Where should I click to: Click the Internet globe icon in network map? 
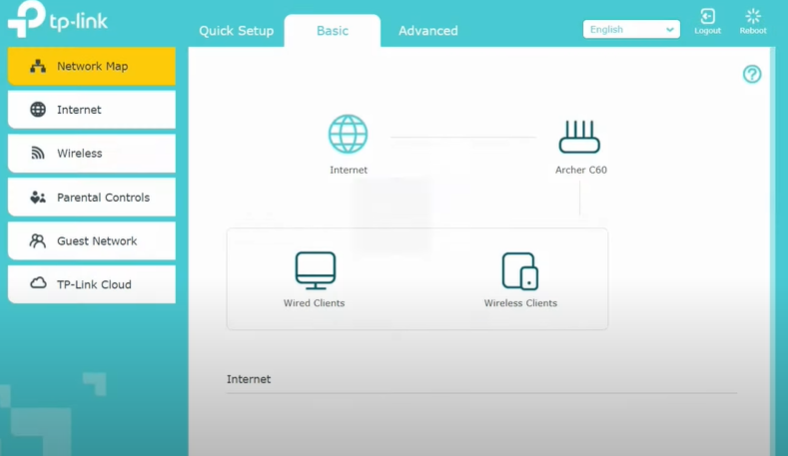click(348, 134)
